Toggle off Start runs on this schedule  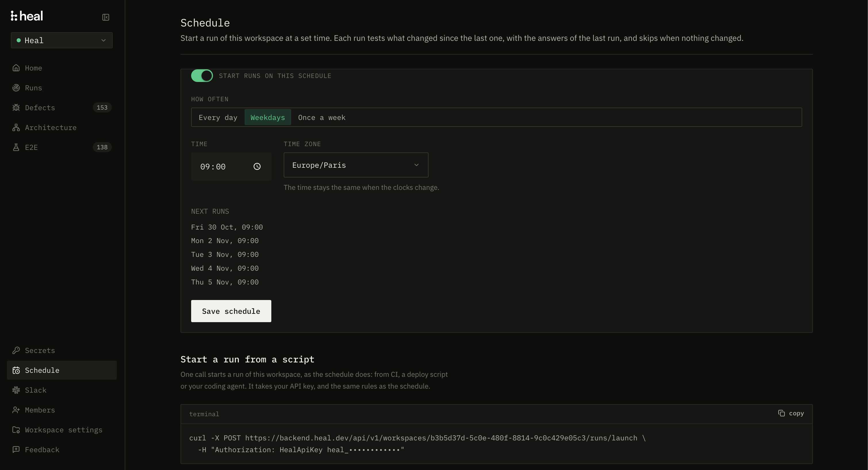point(202,76)
